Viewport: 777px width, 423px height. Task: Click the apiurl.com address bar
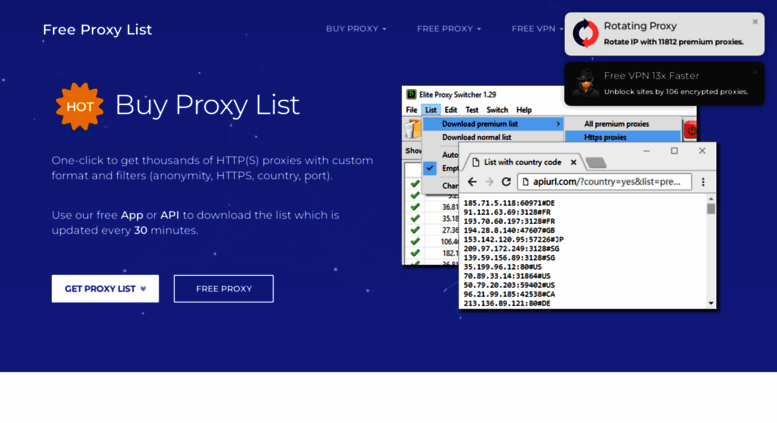[604, 182]
